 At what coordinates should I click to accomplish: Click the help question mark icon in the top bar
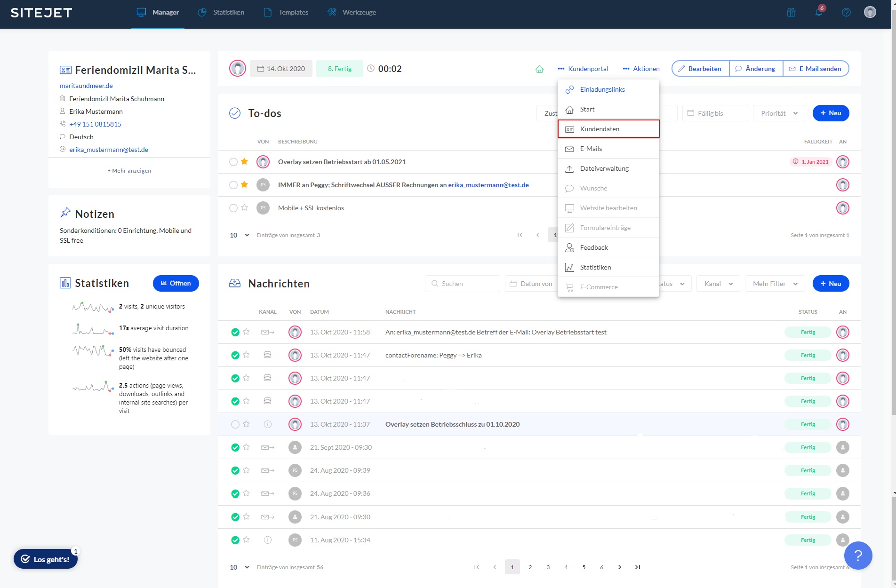click(846, 12)
